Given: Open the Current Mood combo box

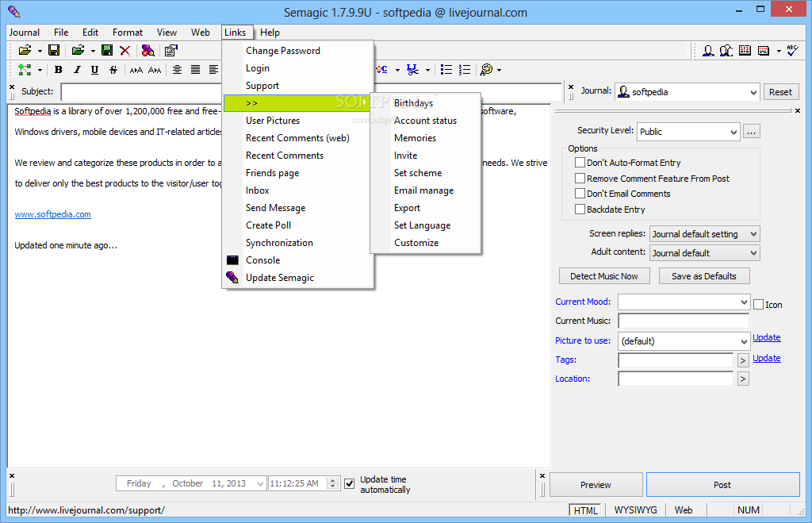Looking at the screenshot, I should 744,302.
